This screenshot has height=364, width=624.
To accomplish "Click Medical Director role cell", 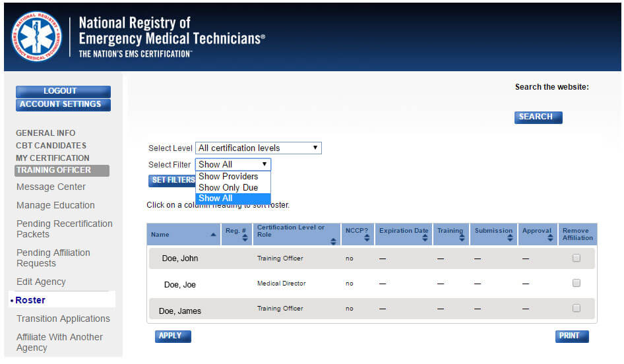I will pos(282,284).
